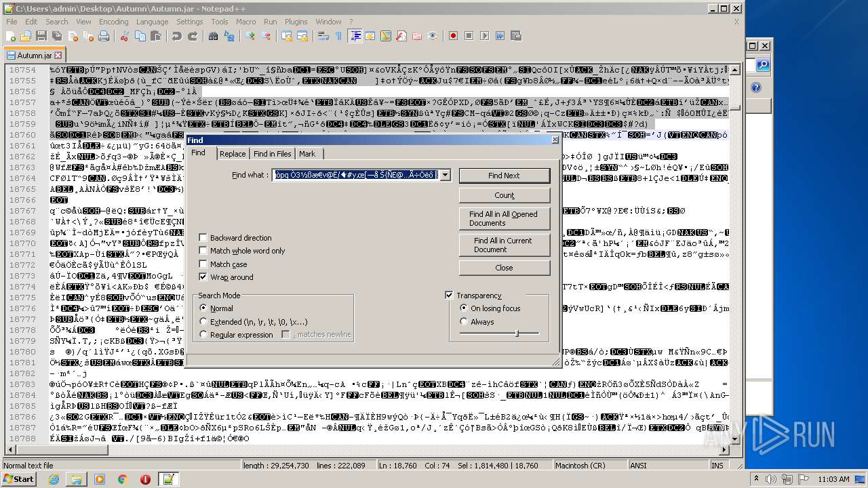Viewport: 868px width, 488px height.
Task: Click the Count button
Action: point(504,195)
